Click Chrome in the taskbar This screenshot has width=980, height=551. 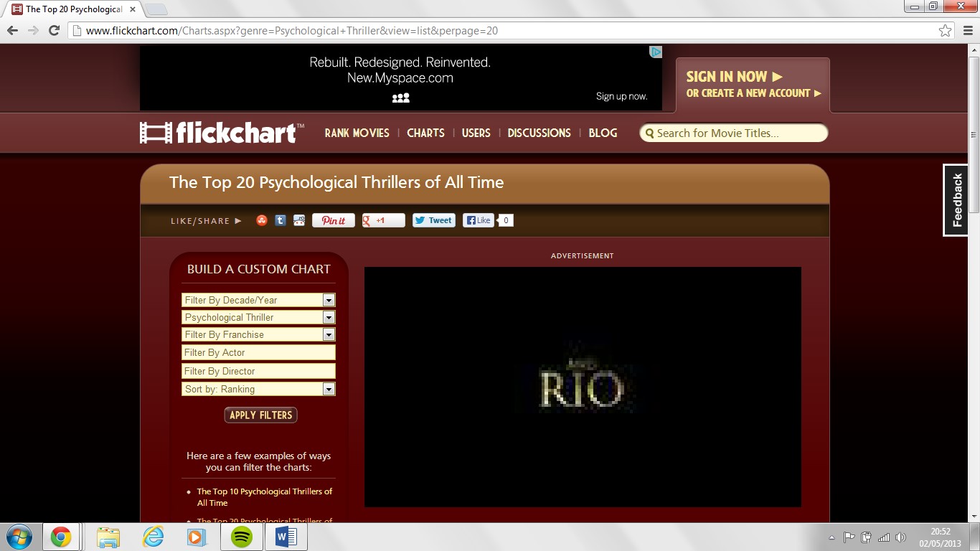61,537
